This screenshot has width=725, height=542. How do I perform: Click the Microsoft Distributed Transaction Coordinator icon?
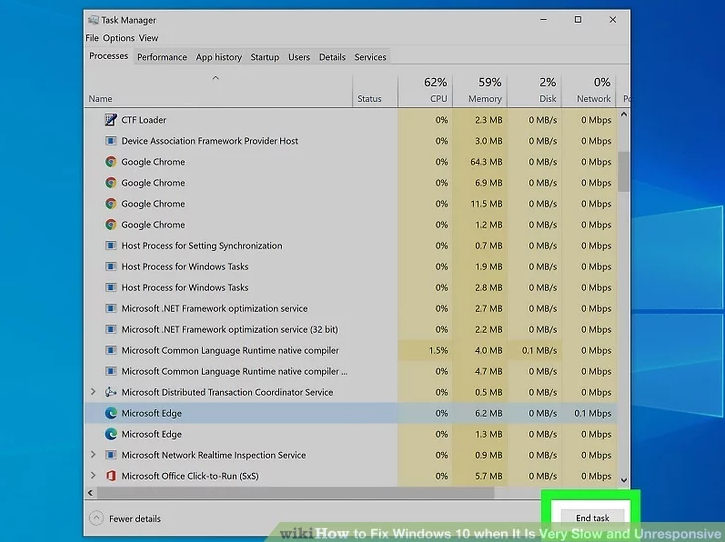point(111,392)
